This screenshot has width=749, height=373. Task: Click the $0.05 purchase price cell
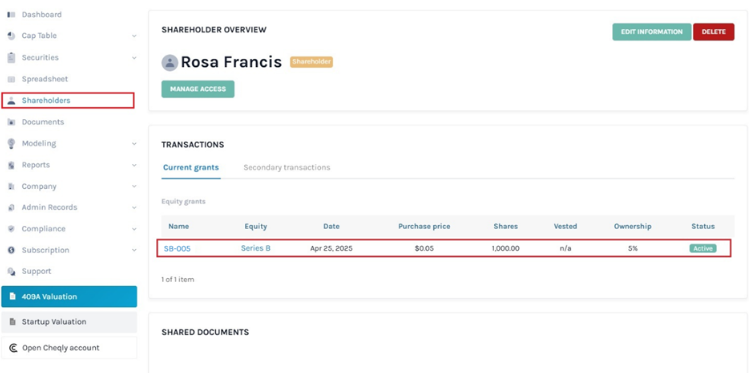(424, 248)
